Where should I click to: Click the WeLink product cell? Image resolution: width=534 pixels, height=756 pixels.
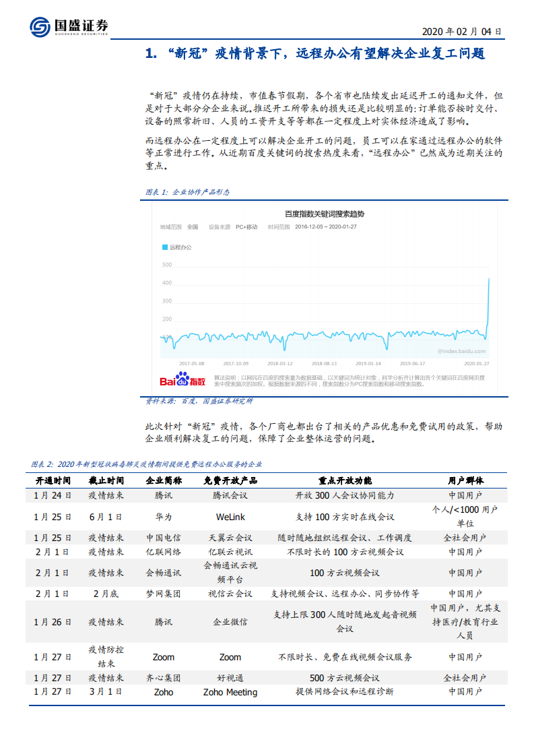[230, 517]
